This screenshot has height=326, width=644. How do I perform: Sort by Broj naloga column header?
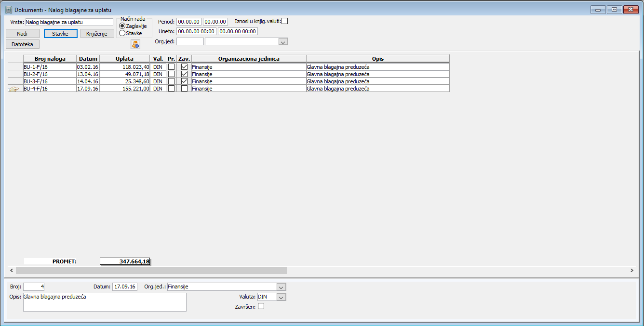coord(50,59)
